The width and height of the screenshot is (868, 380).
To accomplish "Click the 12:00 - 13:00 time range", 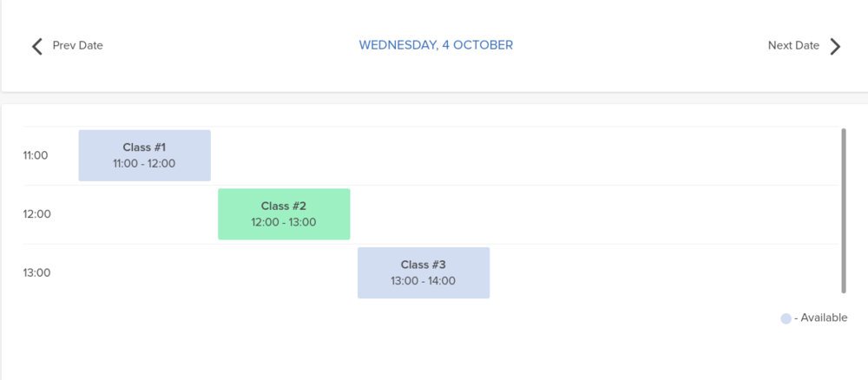I will (x=284, y=222).
